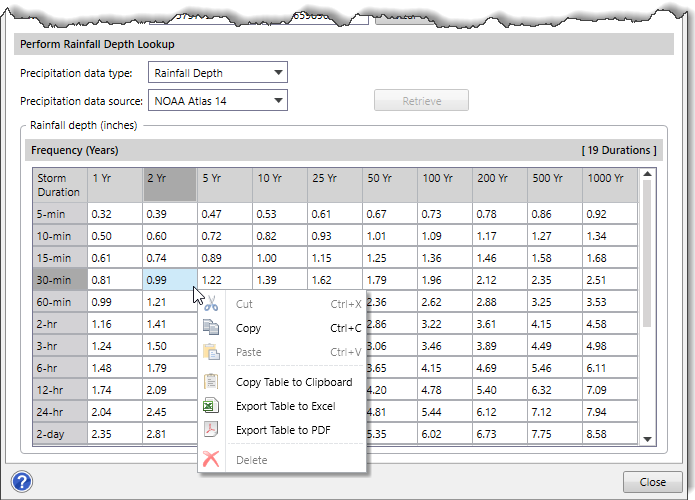Click the highlighted 0.99 cell in 30-min row
This screenshot has width=695, height=500.
coord(170,280)
